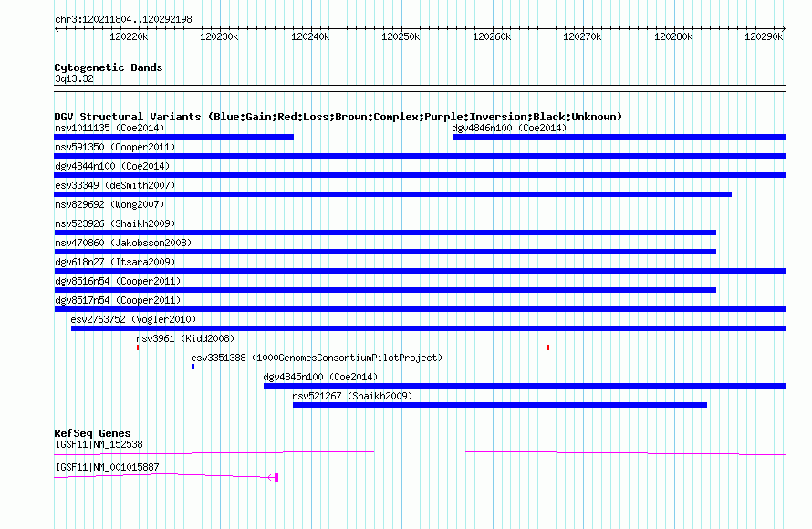Image resolution: width=812 pixels, height=529 pixels.
Task: Select the 3q13.32 band label
Action: click(74, 78)
